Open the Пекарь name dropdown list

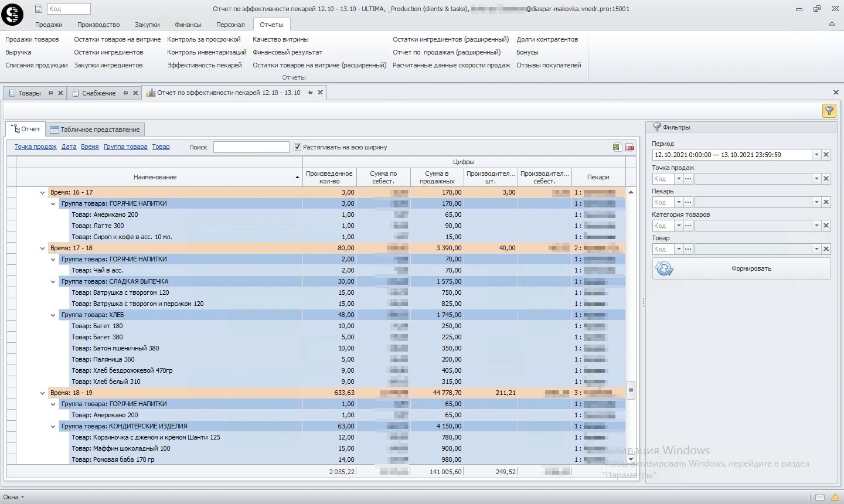(816, 202)
